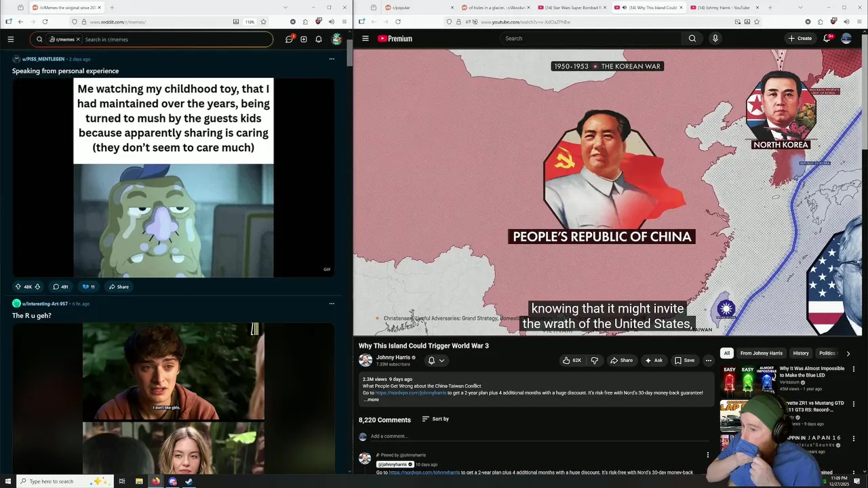
Task: Open the Windows Start button
Action: pos(8,481)
